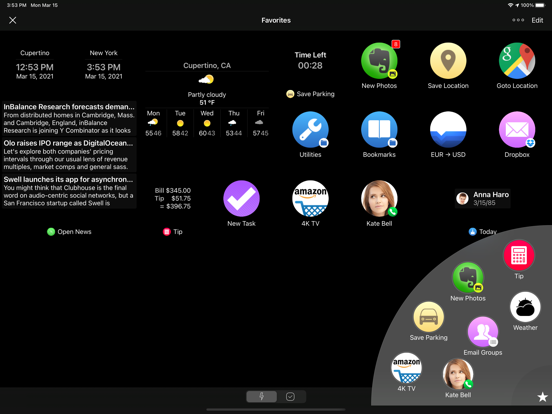
Task: Tap the Save Parking label under Time Left
Action: click(310, 94)
